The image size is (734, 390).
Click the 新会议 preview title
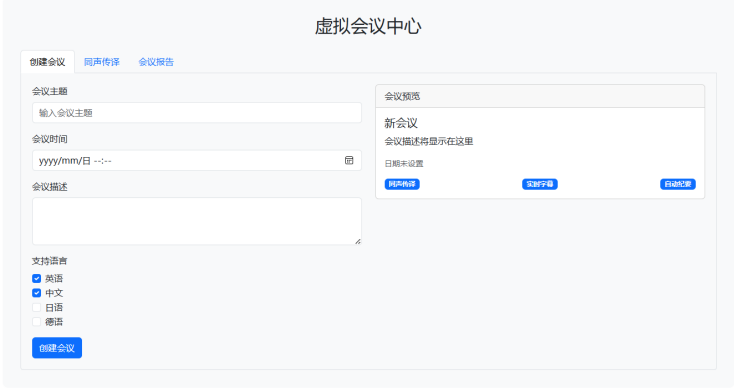pos(401,123)
